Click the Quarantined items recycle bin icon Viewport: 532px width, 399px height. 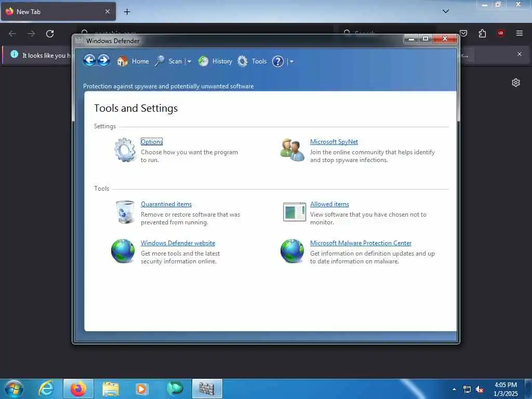(125, 212)
